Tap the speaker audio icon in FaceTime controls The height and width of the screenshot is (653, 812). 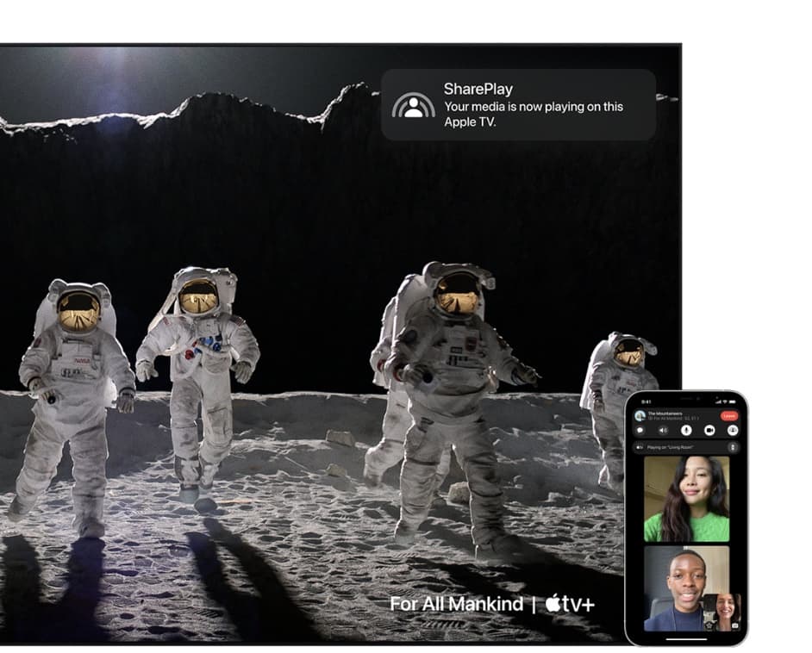pos(664,431)
